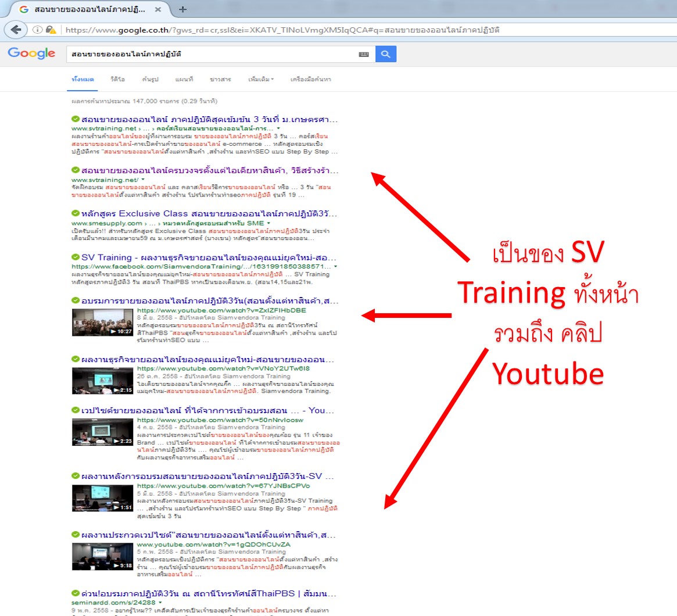Click the 'www.smesupply.com' breadcrumb text
Screen dimensions: 677x616
(107, 223)
